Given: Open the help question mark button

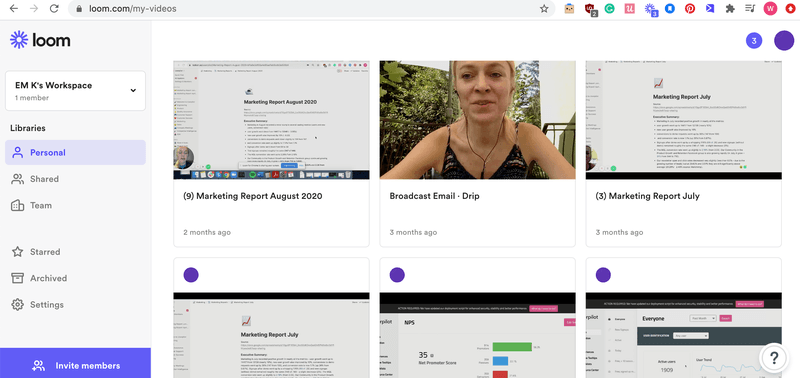Looking at the screenshot, I should click(x=773, y=357).
